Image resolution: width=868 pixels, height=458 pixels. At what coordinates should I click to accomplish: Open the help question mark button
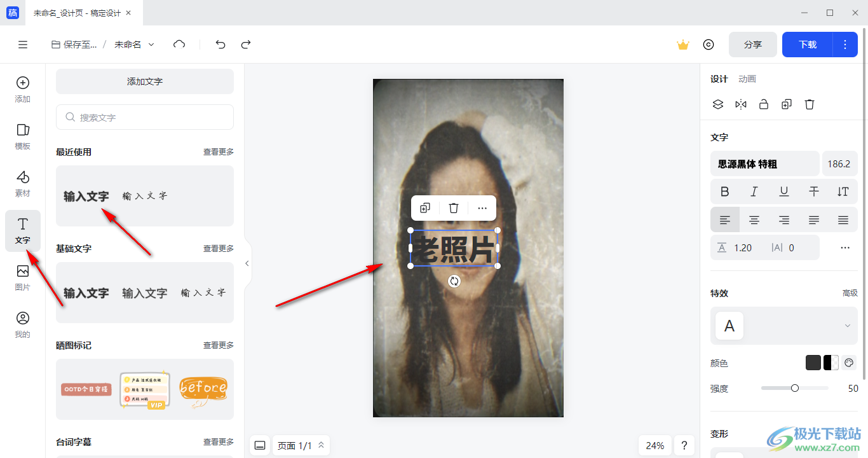[684, 445]
